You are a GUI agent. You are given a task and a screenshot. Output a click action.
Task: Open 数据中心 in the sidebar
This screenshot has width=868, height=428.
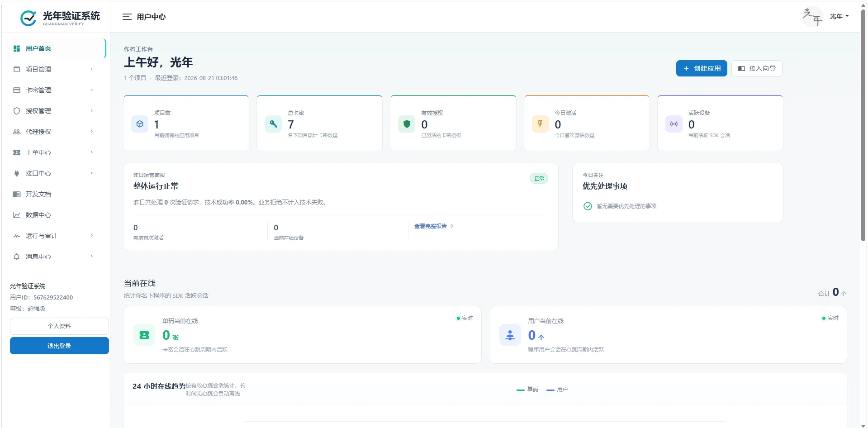[x=54, y=215]
